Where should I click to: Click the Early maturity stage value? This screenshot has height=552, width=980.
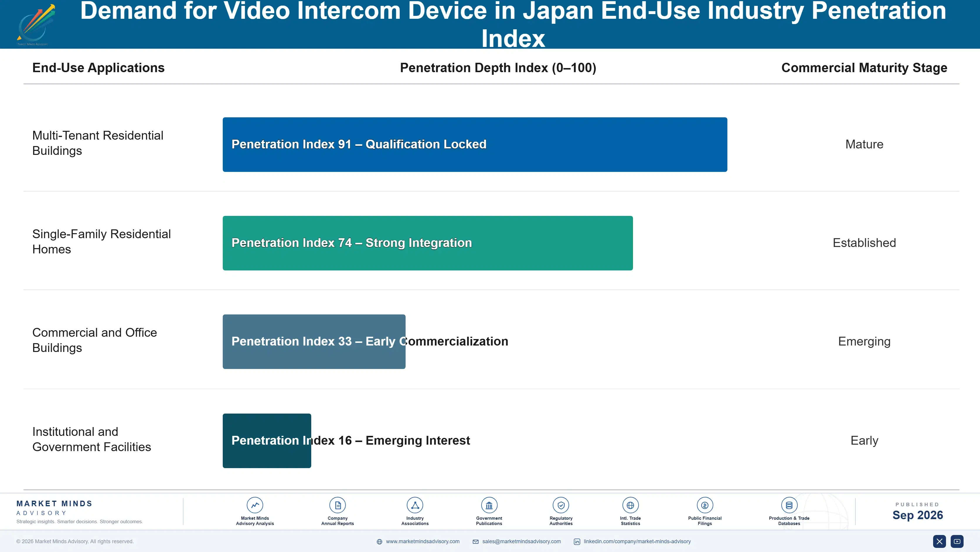pos(864,441)
